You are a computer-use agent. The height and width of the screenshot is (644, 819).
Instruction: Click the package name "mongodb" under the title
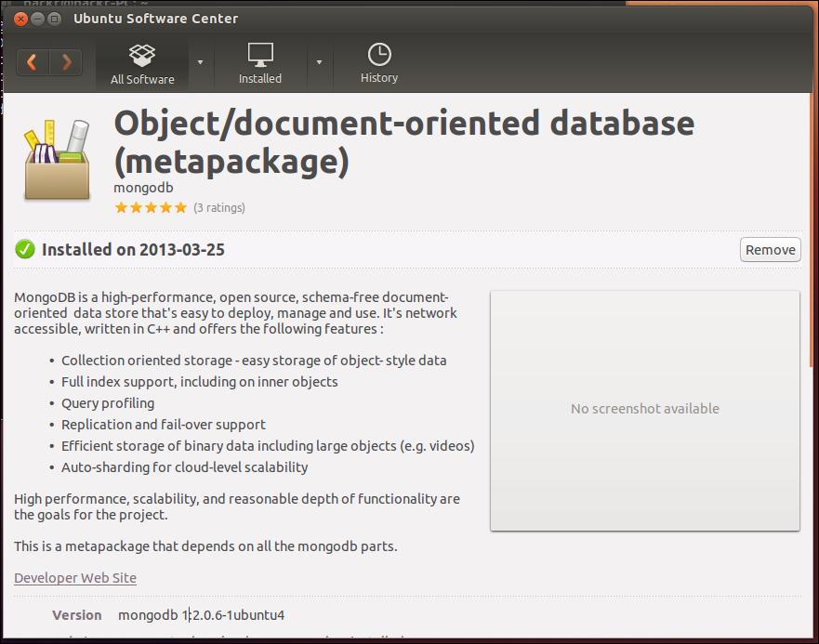144,188
